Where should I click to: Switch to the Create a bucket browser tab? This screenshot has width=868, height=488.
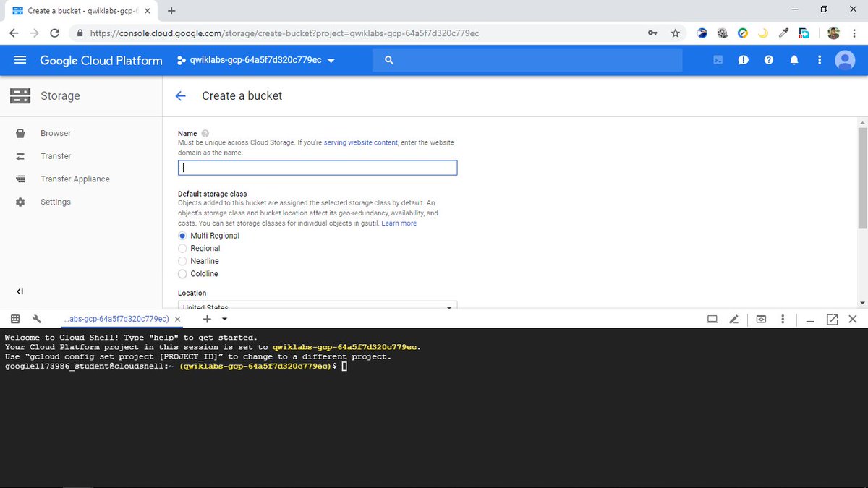pyautogui.click(x=82, y=11)
